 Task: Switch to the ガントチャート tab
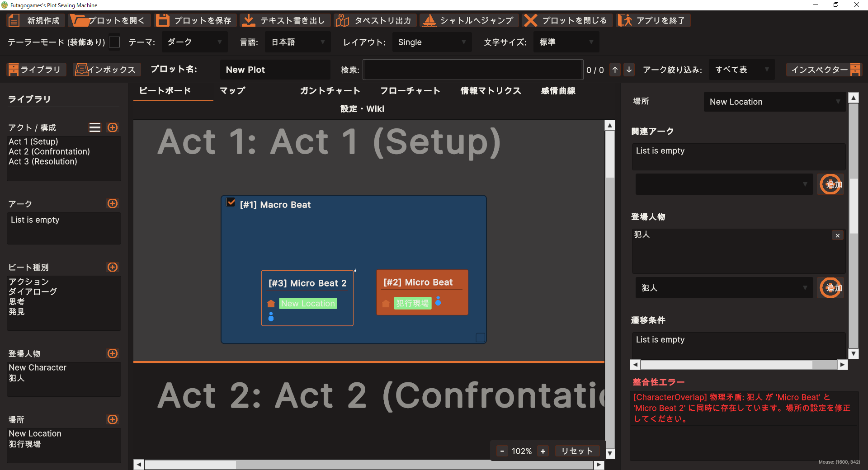[x=330, y=91]
